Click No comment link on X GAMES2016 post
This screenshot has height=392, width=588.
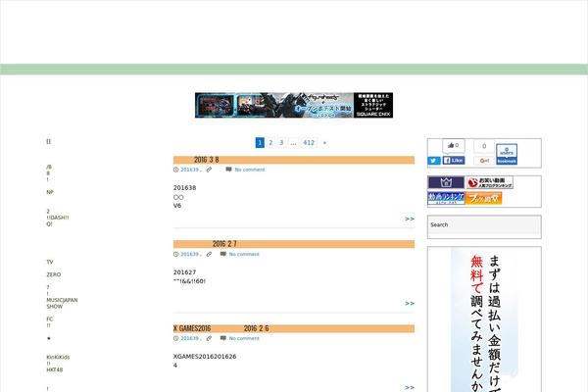coord(244,338)
